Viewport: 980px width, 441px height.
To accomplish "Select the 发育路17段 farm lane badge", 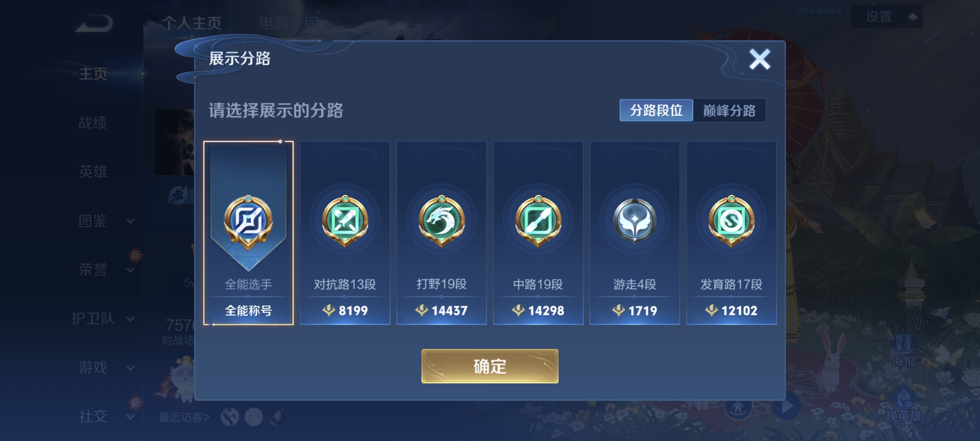I will coord(731,233).
